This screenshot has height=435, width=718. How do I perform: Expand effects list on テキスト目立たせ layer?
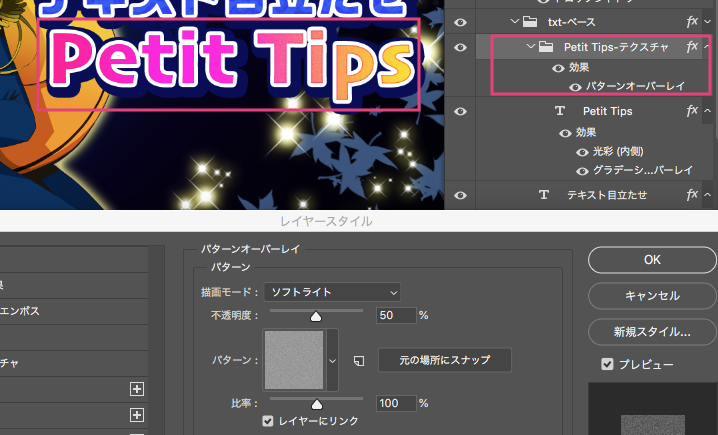tap(707, 195)
